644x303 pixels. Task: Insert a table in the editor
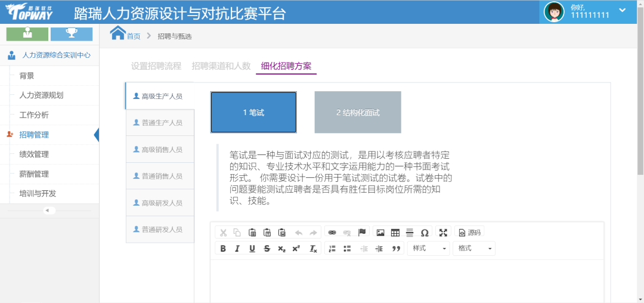(395, 233)
